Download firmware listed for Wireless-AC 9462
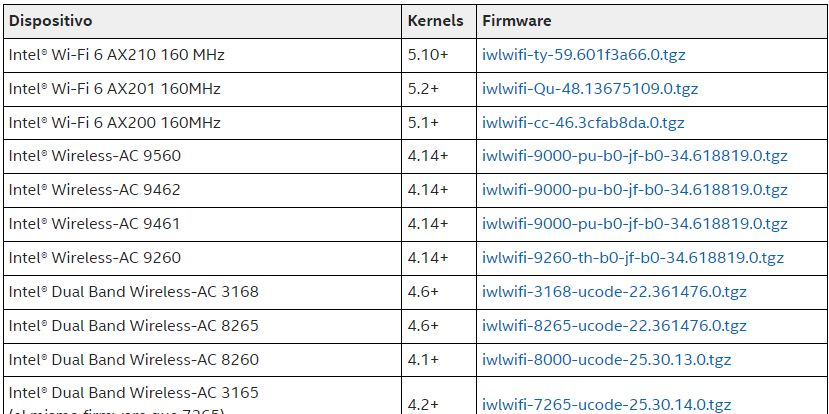This screenshot has height=414, width=829. pos(620,190)
